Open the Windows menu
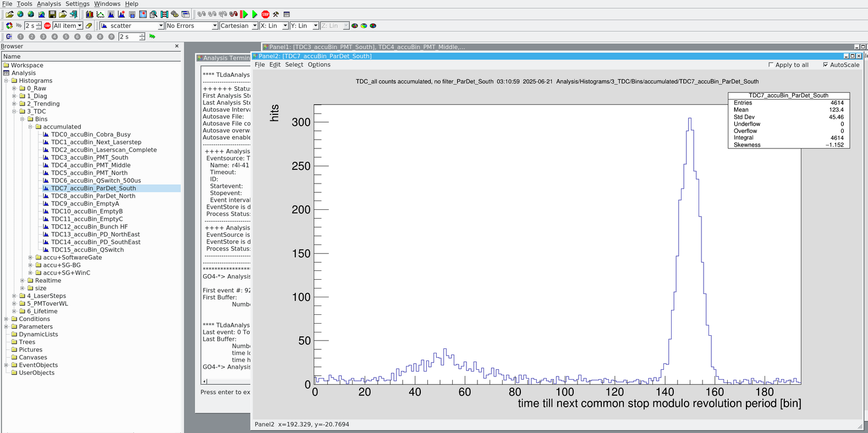This screenshot has height=433, width=868. click(107, 4)
